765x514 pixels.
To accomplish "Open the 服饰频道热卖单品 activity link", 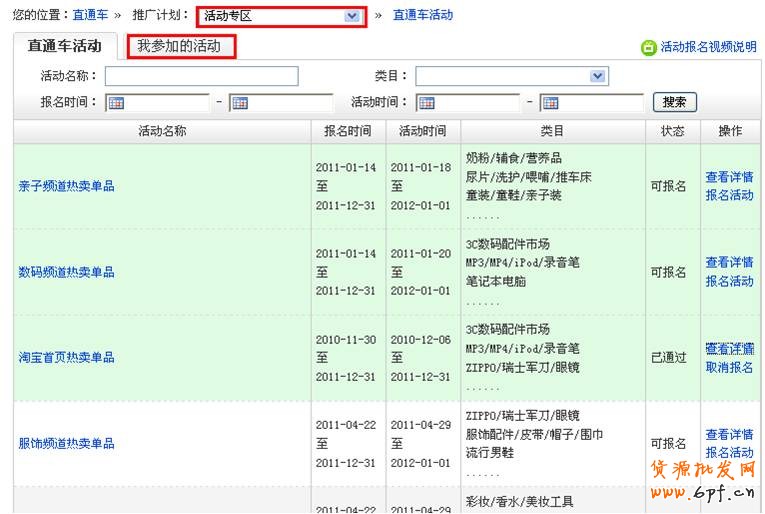I will click(66, 443).
